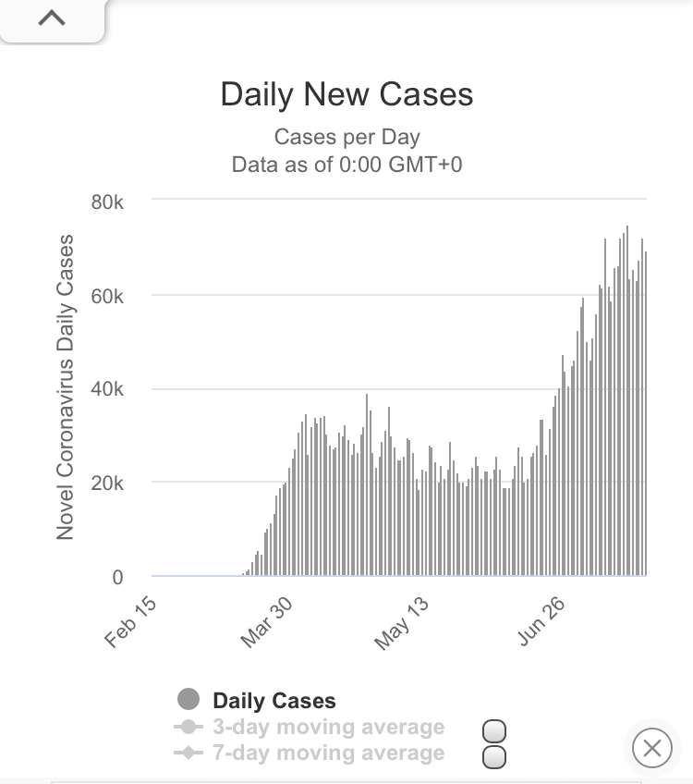
Task: Enable the 3-day moving average checkbox
Action: tap(494, 730)
